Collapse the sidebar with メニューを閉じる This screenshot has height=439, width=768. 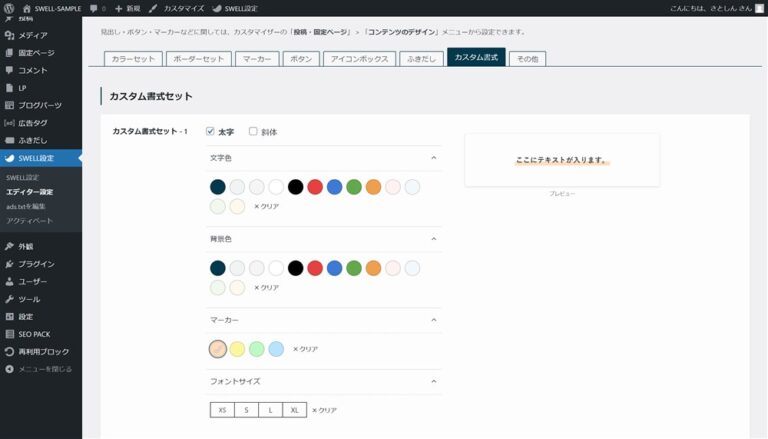(39, 369)
